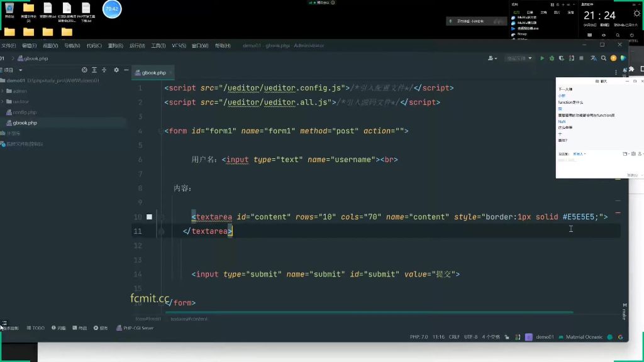Open Search Everywhere magnifier icon

click(604, 58)
